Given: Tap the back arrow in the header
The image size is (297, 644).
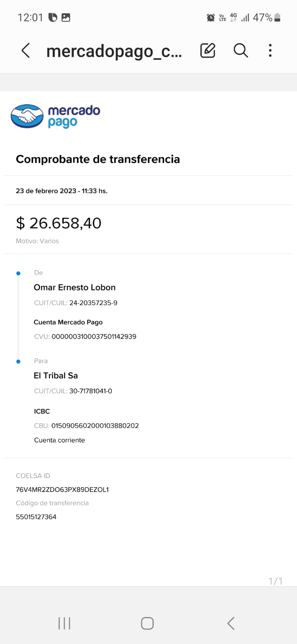Looking at the screenshot, I should [x=26, y=51].
